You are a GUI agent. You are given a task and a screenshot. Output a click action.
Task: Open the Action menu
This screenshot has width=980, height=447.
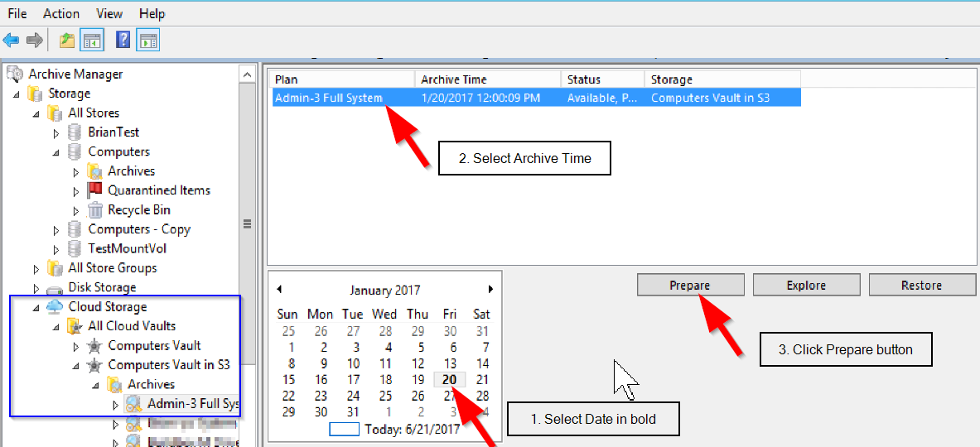click(x=61, y=13)
